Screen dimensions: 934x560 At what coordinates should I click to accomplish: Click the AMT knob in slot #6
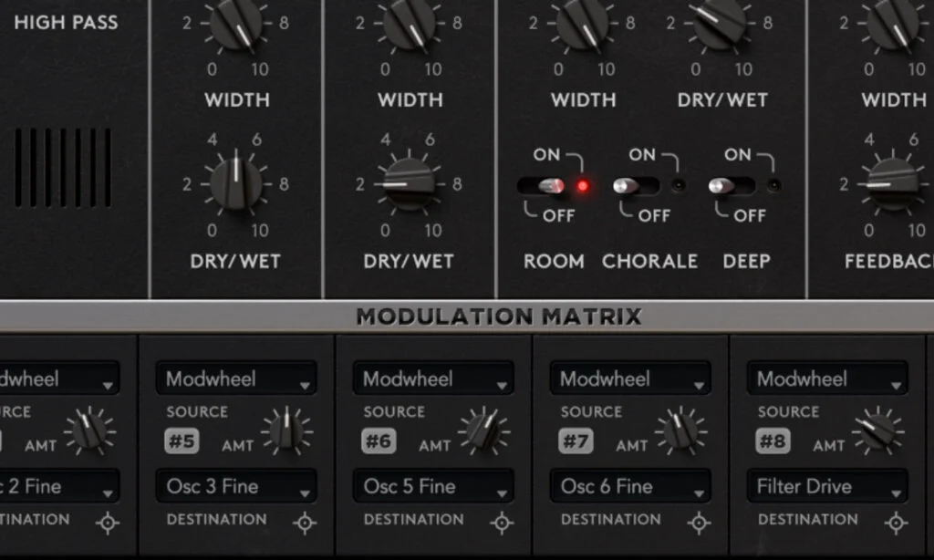[483, 430]
